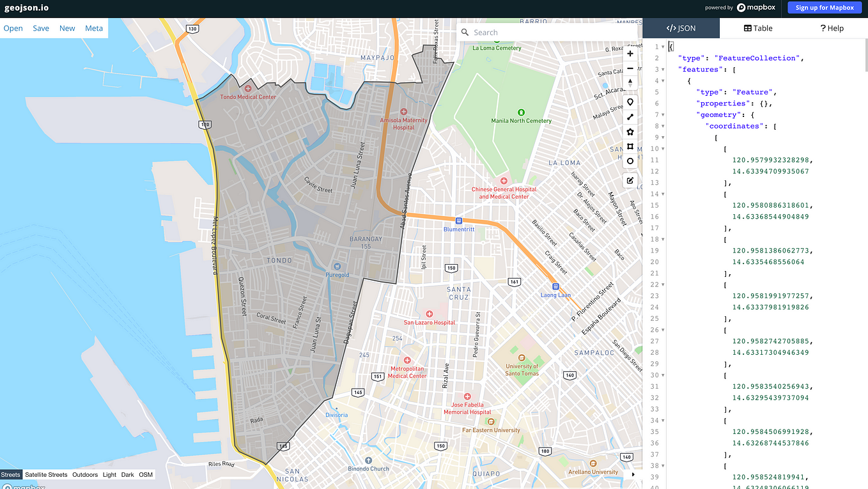
Task: Reset map bearing with compass button
Action: [x=630, y=82]
